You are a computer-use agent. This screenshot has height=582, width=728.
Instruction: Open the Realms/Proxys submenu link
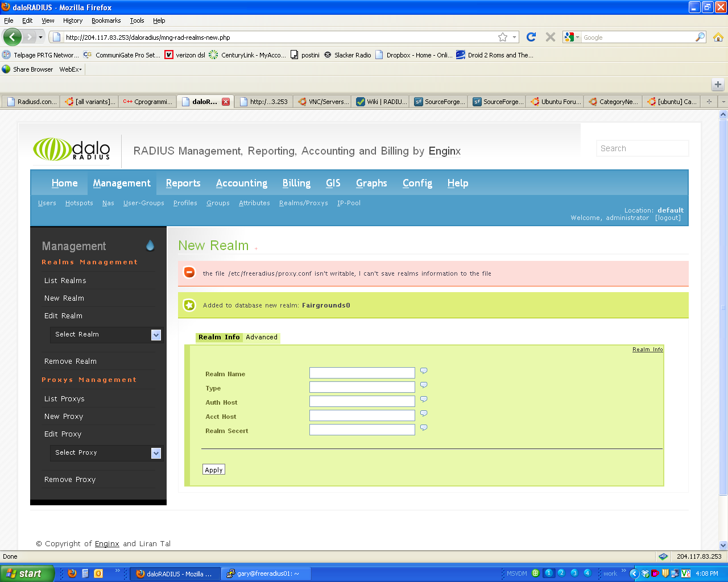pos(304,203)
